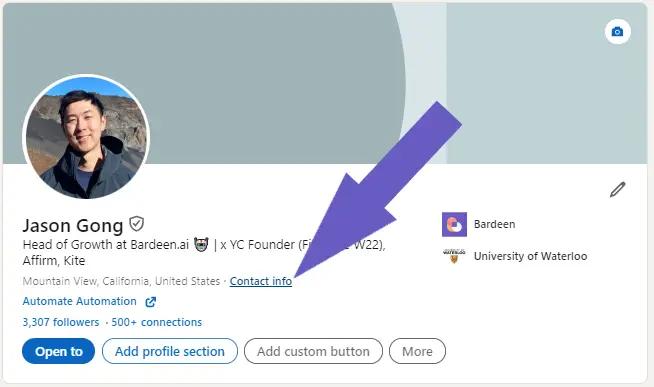Viewport: 654px width, 387px height.
Task: Click the Jason Gong profile name
Action: pos(73,226)
